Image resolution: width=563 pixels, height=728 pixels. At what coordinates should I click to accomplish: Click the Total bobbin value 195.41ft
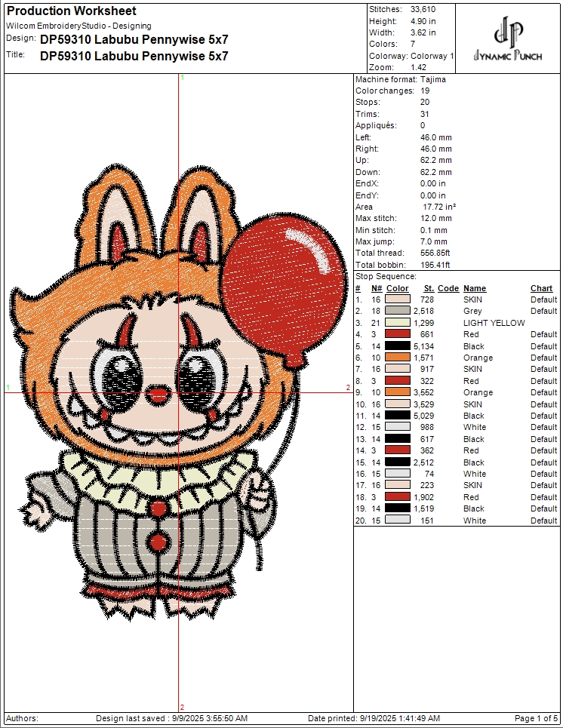pos(435,265)
